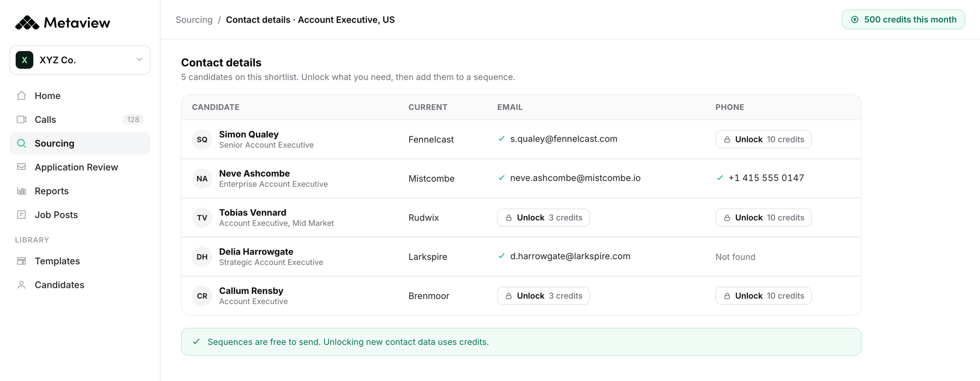
Task: Unlock Tobias Vennard's phone for 10 credits
Action: click(763, 217)
